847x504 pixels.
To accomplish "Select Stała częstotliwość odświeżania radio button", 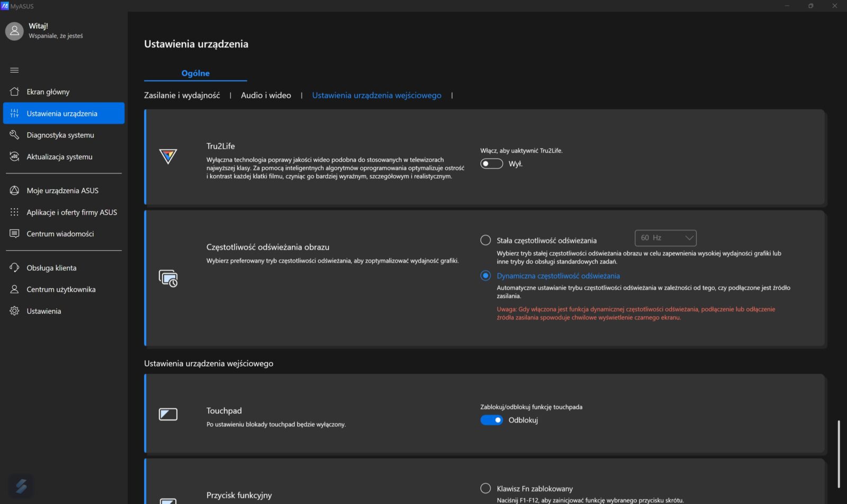I will click(x=485, y=240).
